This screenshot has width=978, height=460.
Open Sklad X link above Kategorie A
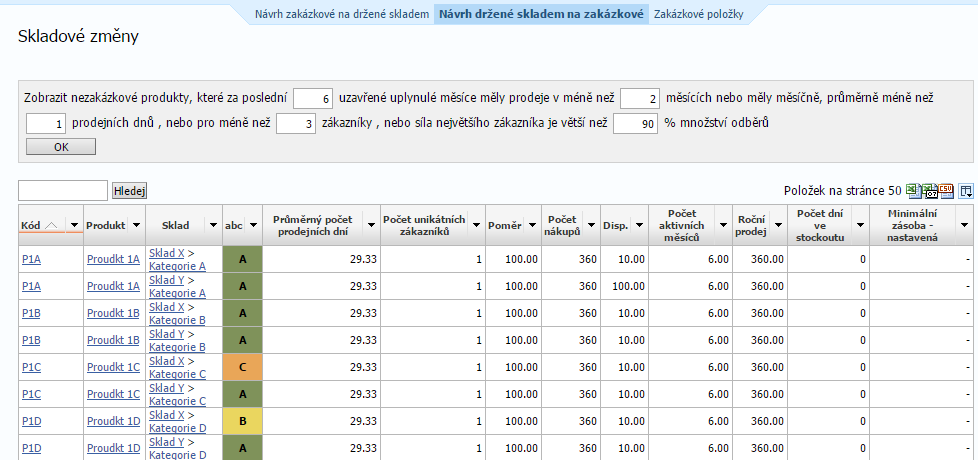[167, 253]
